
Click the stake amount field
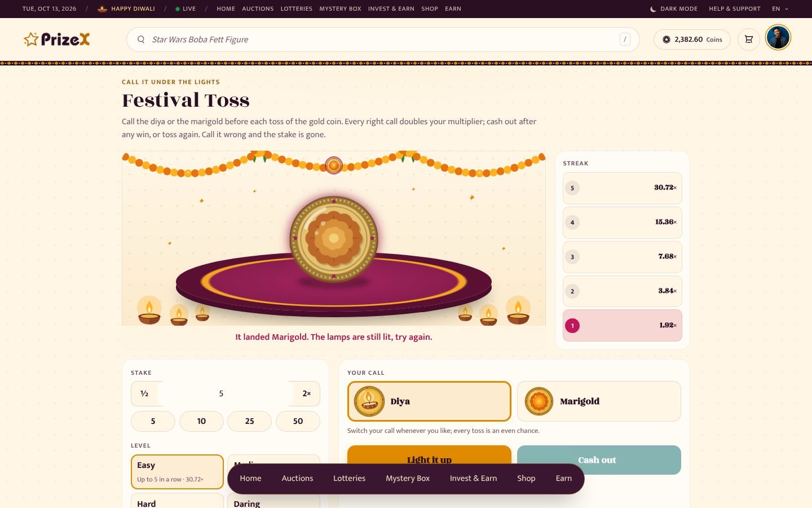(226, 393)
